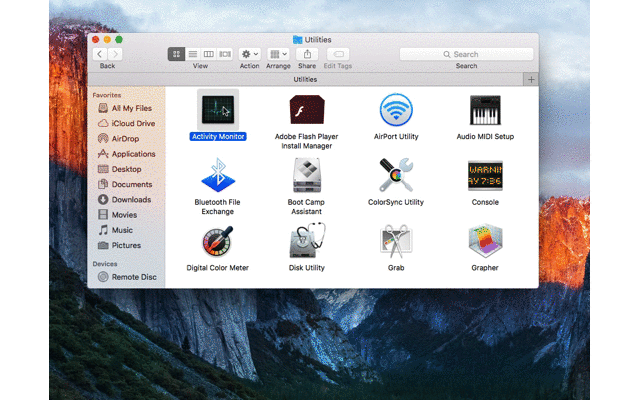Launch ColorSync Utility

(x=396, y=175)
